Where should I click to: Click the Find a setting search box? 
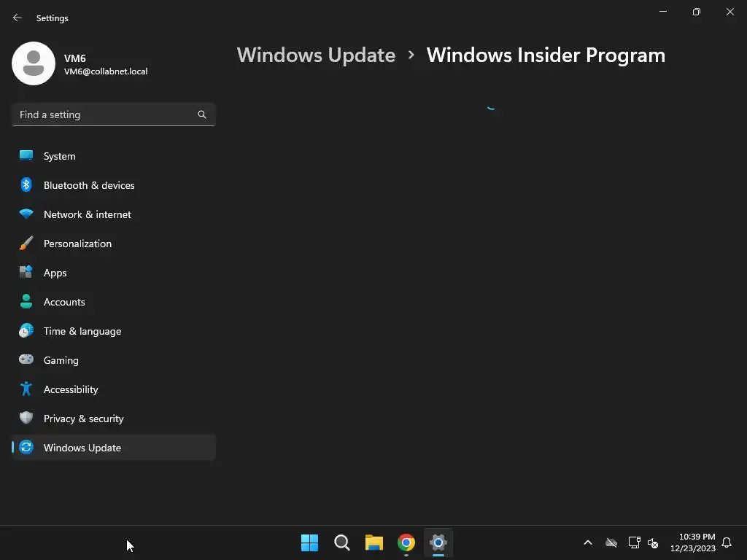[x=113, y=114]
